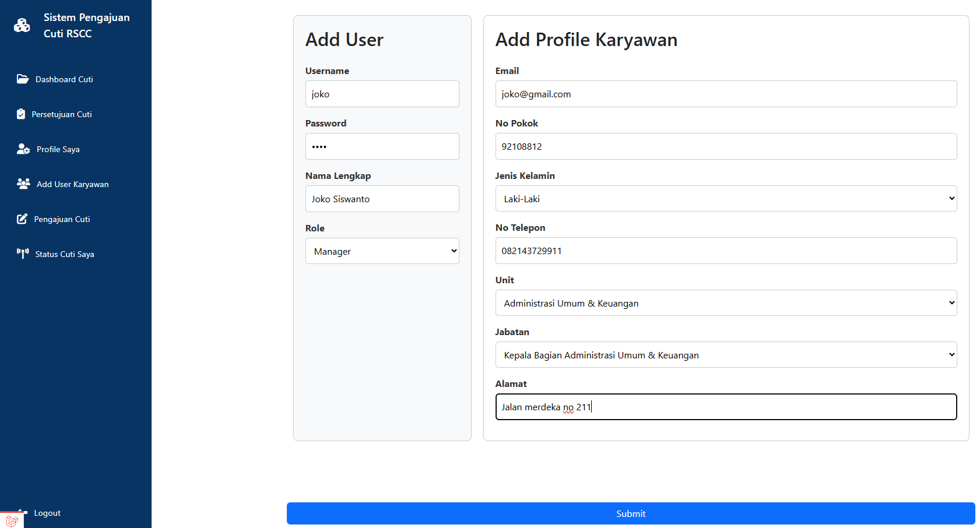
Task: Focus the Username input field
Action: tap(382, 94)
